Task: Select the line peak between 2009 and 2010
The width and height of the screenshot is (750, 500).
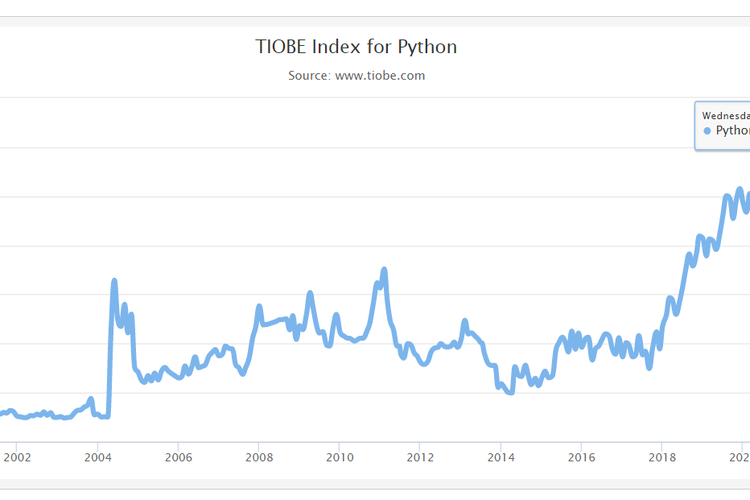Action: tap(310, 293)
